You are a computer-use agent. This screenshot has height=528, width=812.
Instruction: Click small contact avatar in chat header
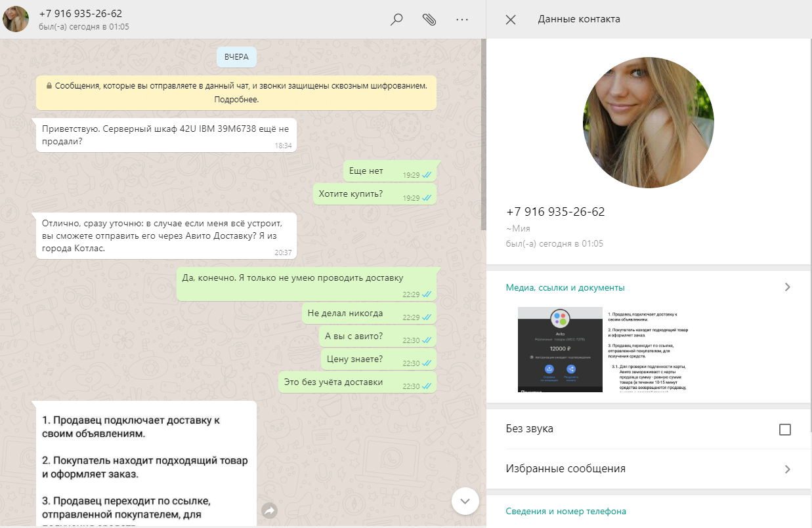16,20
